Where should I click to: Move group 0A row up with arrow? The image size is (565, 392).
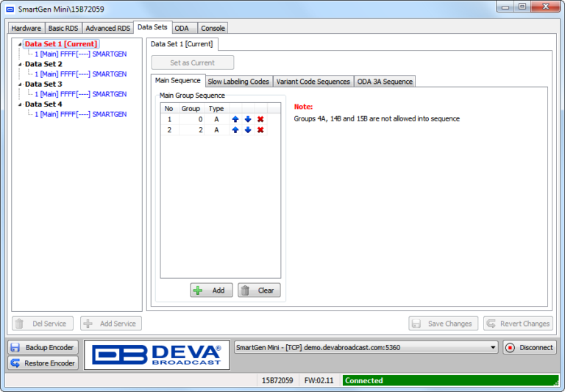235,119
